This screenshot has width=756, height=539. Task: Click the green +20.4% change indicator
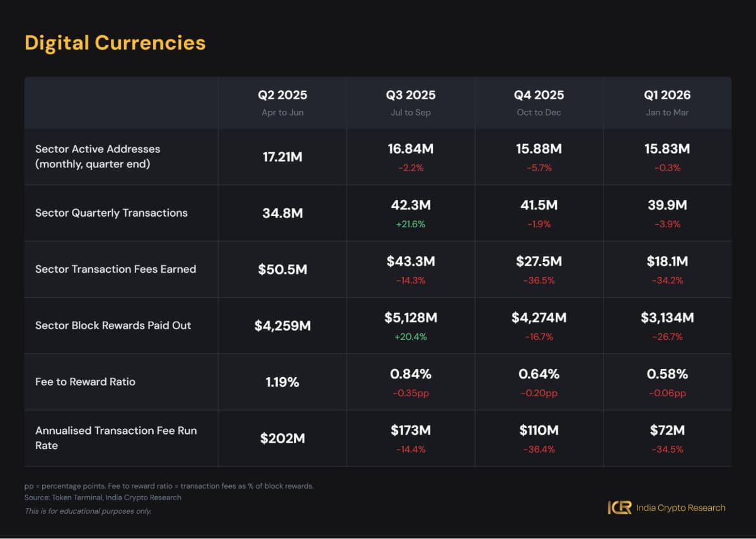[411, 337]
